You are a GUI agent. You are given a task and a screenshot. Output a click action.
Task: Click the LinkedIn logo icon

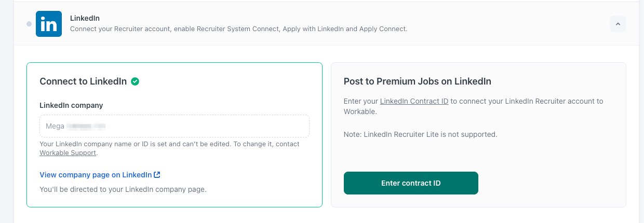tap(49, 24)
